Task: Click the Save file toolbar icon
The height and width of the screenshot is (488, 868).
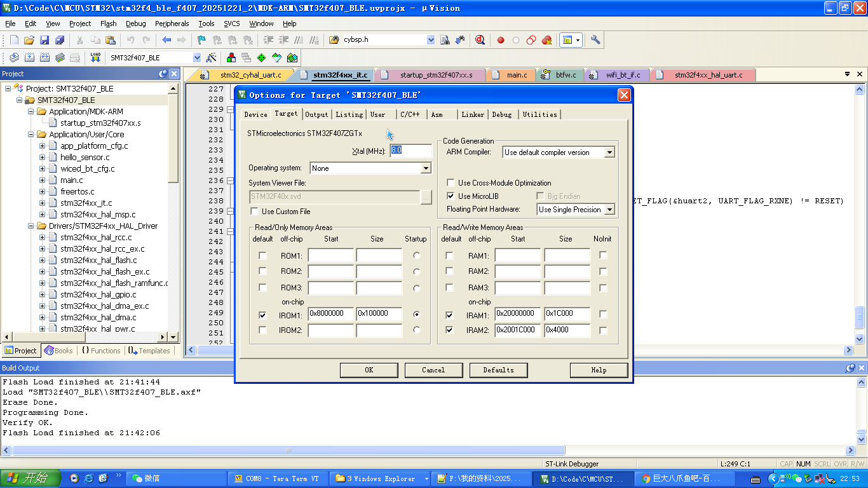Action: (x=44, y=40)
